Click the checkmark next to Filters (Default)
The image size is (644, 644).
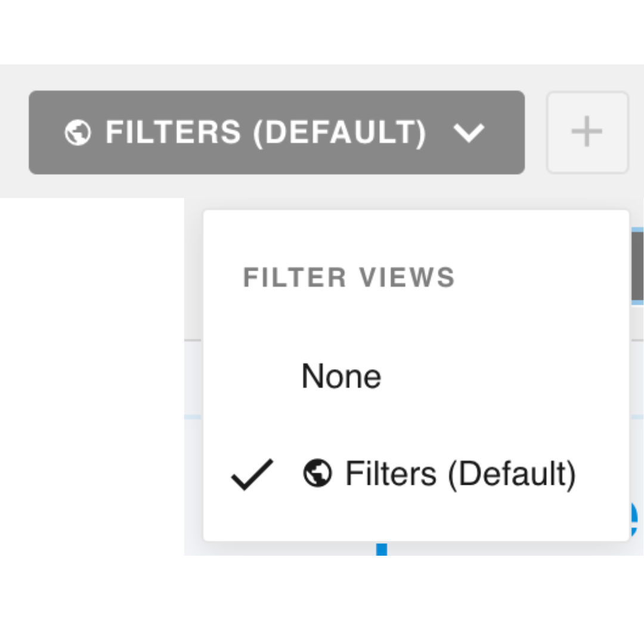(253, 473)
